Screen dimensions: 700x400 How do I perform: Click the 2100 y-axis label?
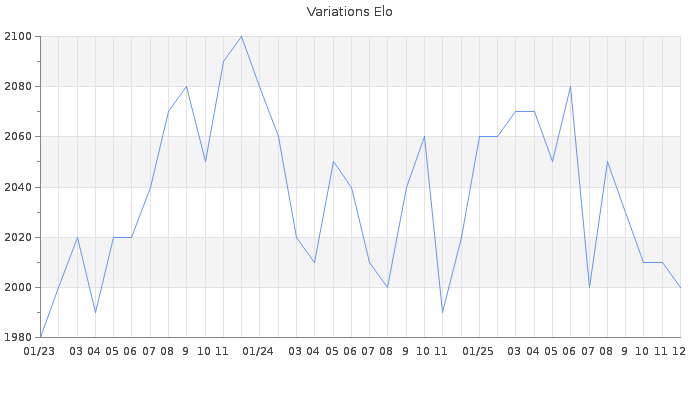(20, 37)
